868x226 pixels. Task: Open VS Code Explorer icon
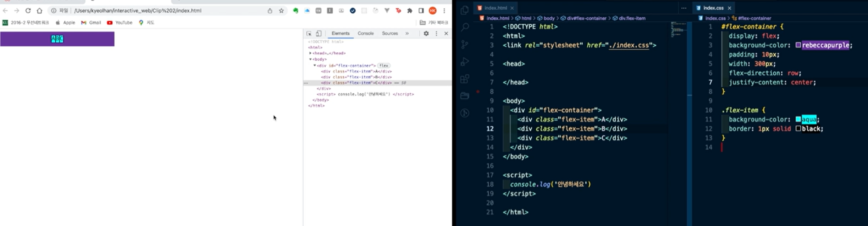[465, 10]
